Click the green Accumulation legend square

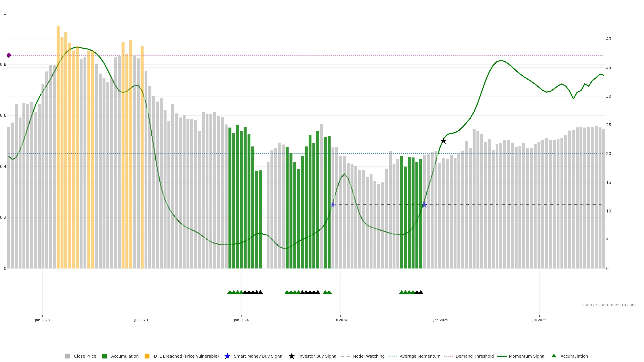coord(104,356)
